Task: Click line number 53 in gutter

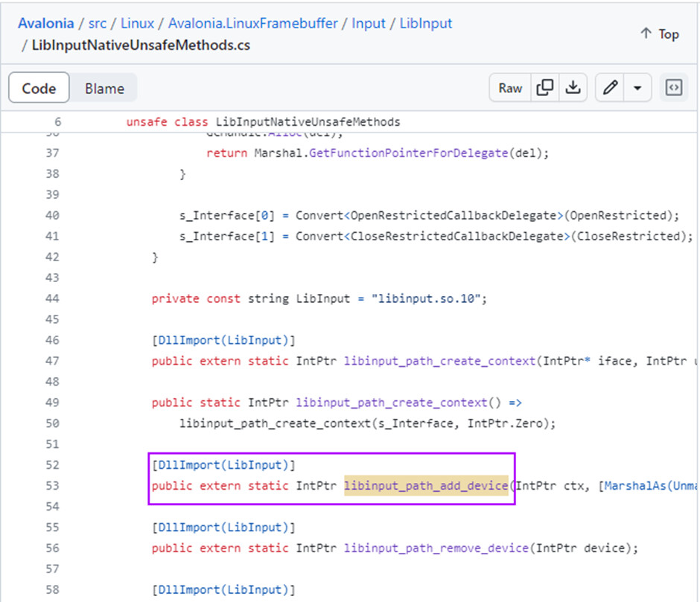Action: 52,486
